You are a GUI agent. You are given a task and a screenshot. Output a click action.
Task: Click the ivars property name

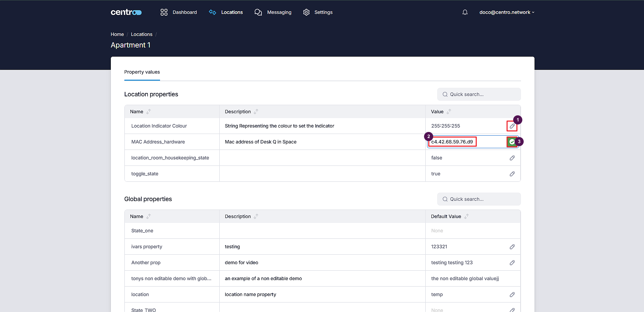147,247
